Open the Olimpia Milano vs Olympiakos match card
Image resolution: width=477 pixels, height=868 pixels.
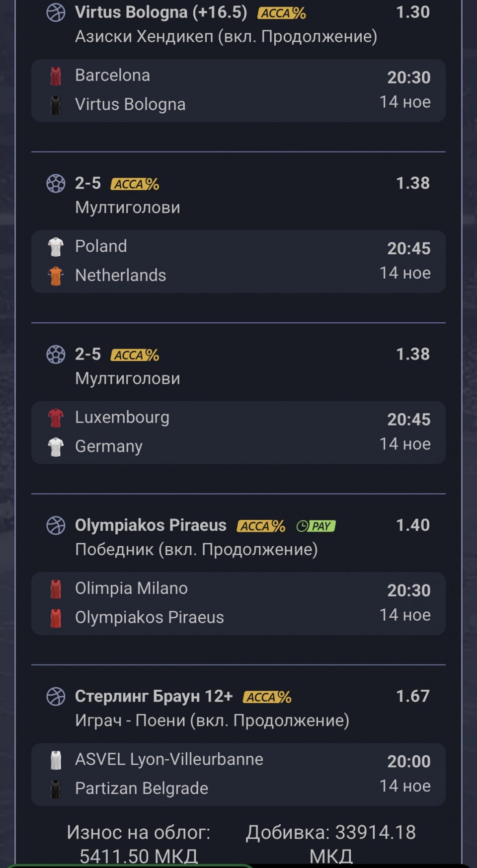(238, 603)
